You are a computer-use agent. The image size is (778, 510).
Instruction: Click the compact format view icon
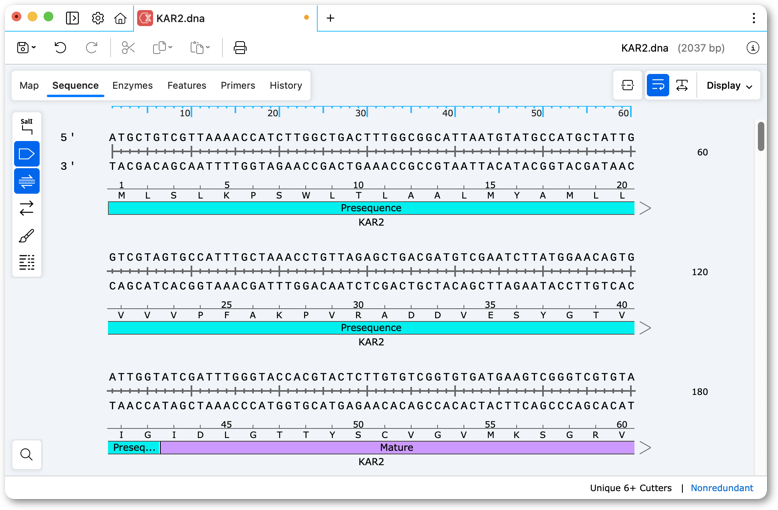(628, 85)
